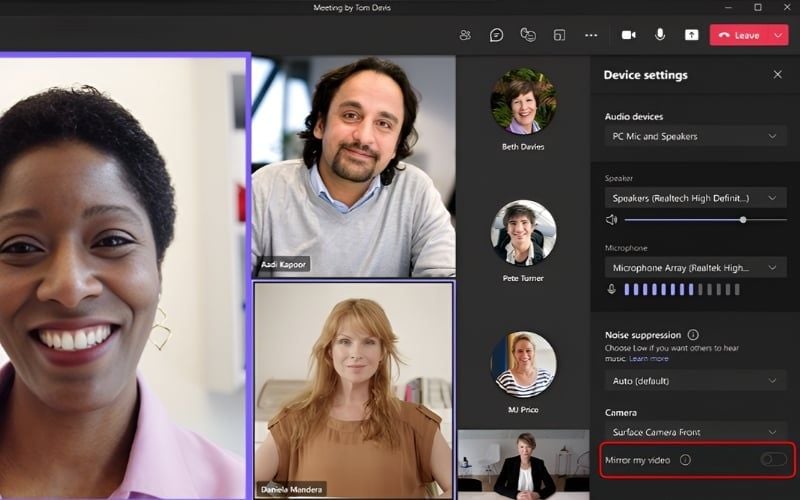This screenshot has width=800, height=500.
Task: Open the Microphone Array dropdown
Action: [x=694, y=268]
